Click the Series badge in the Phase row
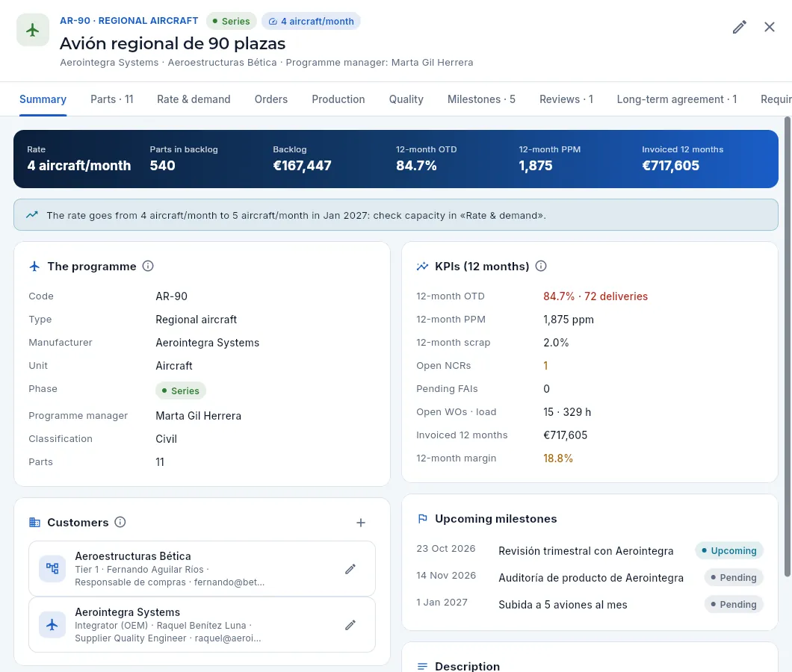 click(x=181, y=391)
